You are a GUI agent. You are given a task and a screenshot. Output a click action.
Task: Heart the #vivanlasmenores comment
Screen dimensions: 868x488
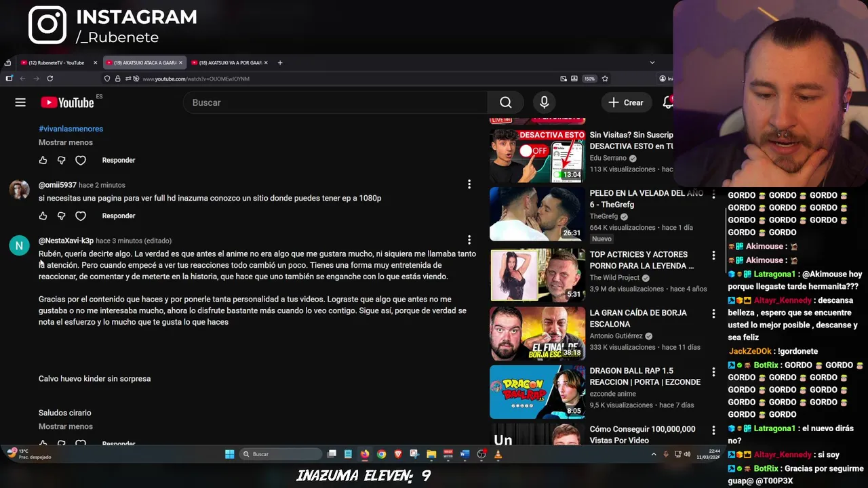81,160
